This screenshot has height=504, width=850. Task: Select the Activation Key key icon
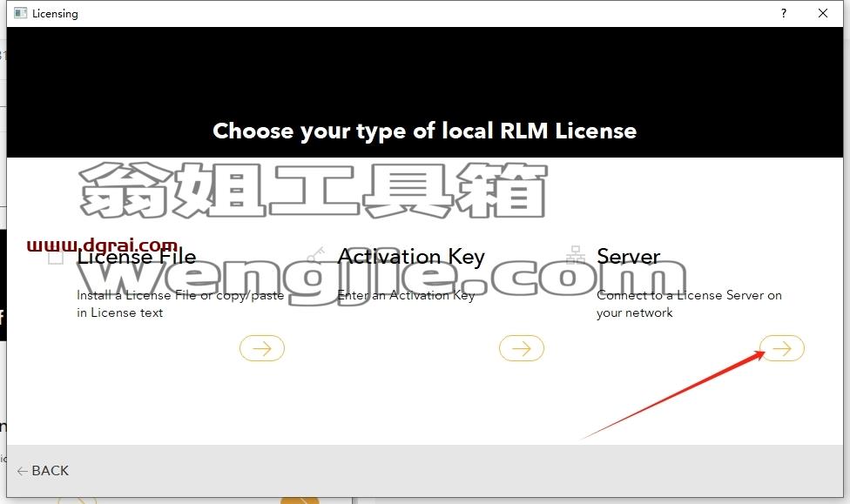315,255
